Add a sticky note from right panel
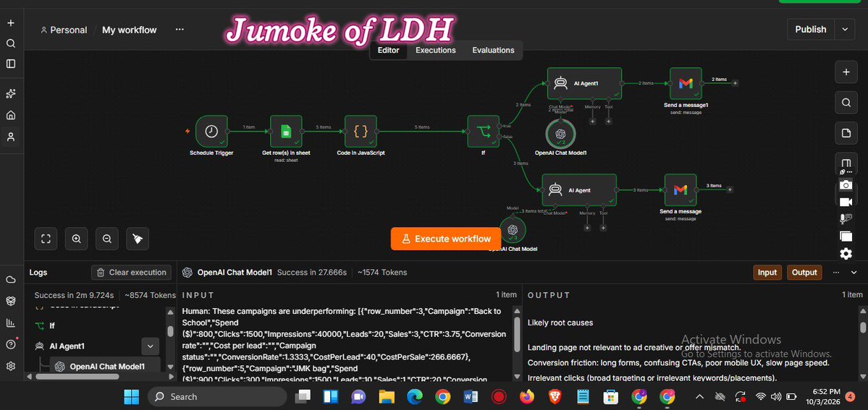 point(846,133)
